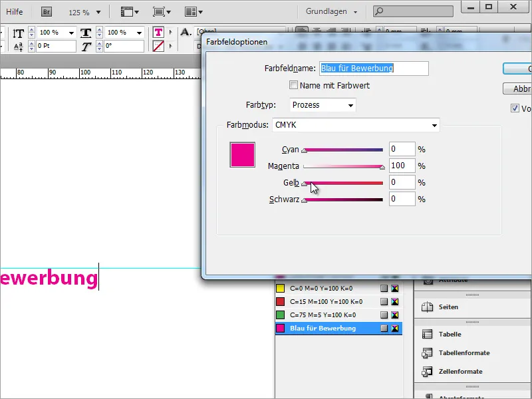Screen dimensions: 532x399
Task: Click the Abbrechen button in dialog
Action: 517,88
